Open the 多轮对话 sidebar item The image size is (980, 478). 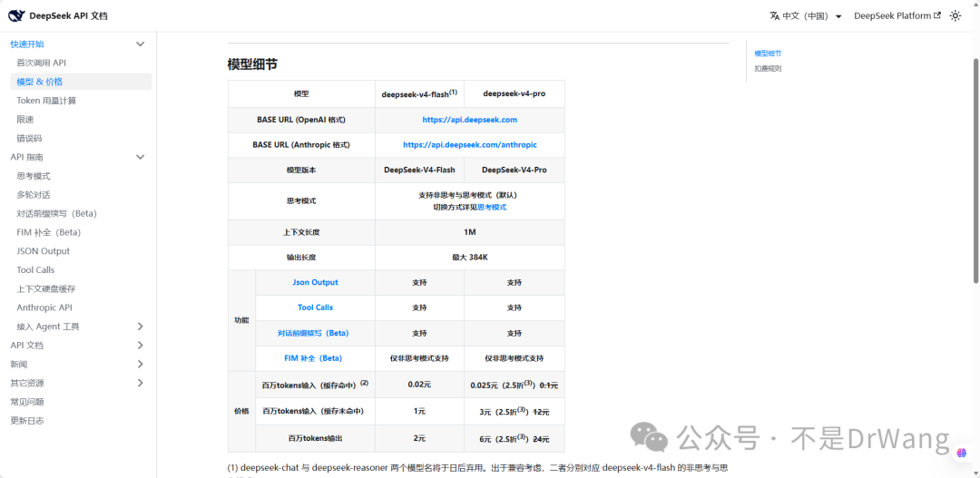[x=34, y=194]
